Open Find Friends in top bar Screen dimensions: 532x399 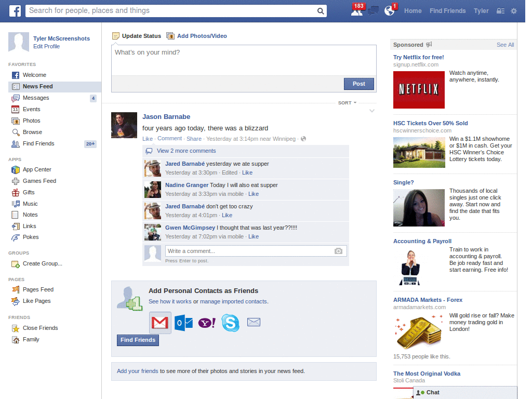point(447,11)
